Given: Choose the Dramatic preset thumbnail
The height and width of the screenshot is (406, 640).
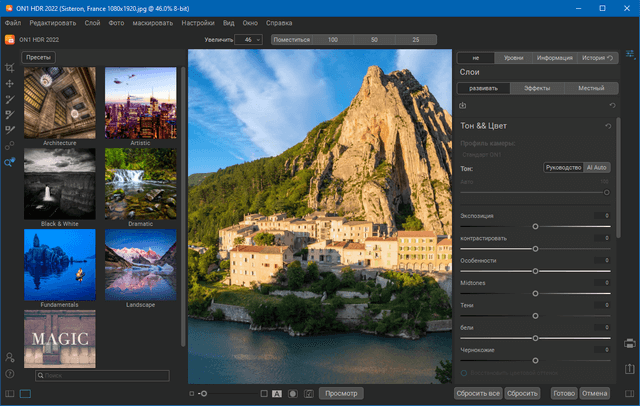Looking at the screenshot, I should 140,185.
